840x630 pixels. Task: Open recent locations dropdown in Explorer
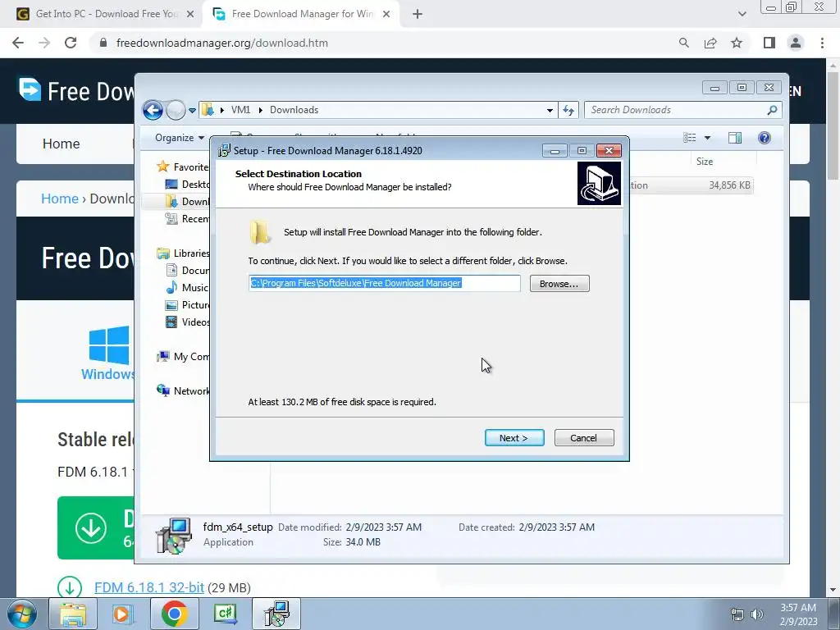[192, 111]
